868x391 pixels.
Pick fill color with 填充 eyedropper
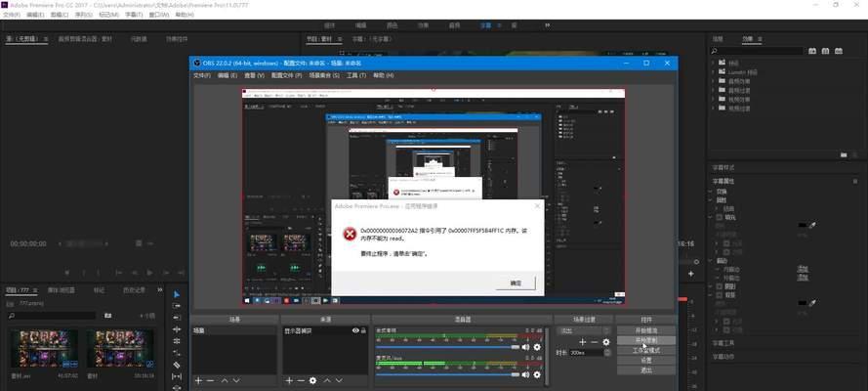pos(812,225)
